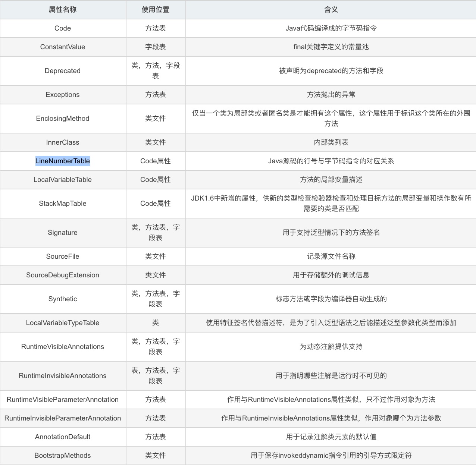Select the ConstantValue cell
This screenshot has width=476, height=466.
tap(63, 47)
